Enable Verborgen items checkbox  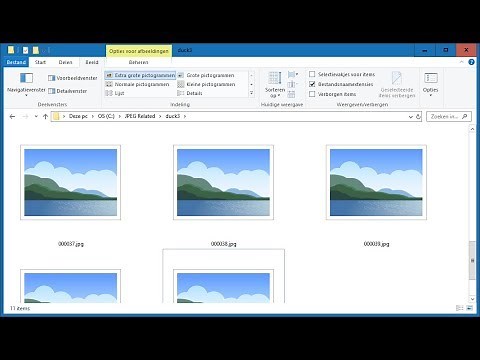312,94
